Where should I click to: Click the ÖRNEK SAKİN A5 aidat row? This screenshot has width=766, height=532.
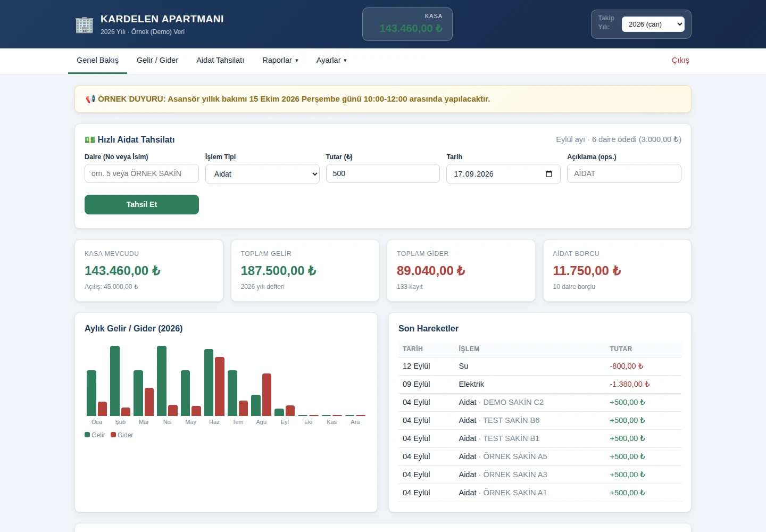[540, 456]
